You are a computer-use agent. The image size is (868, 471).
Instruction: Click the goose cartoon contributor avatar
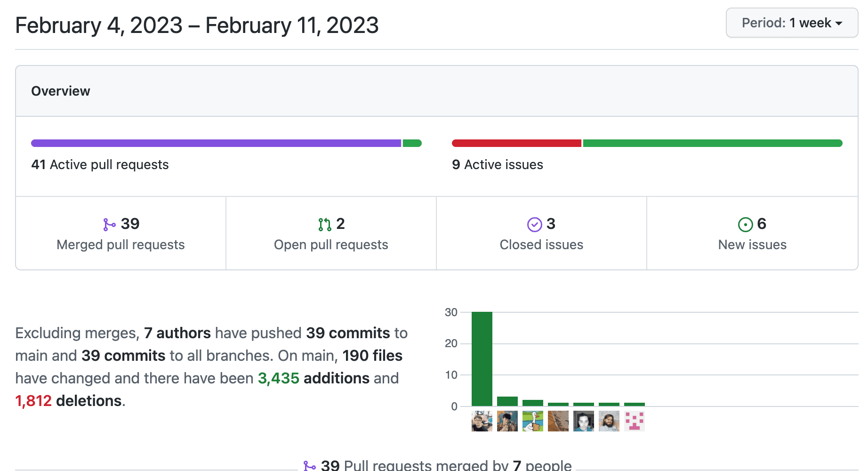pyautogui.click(x=533, y=421)
